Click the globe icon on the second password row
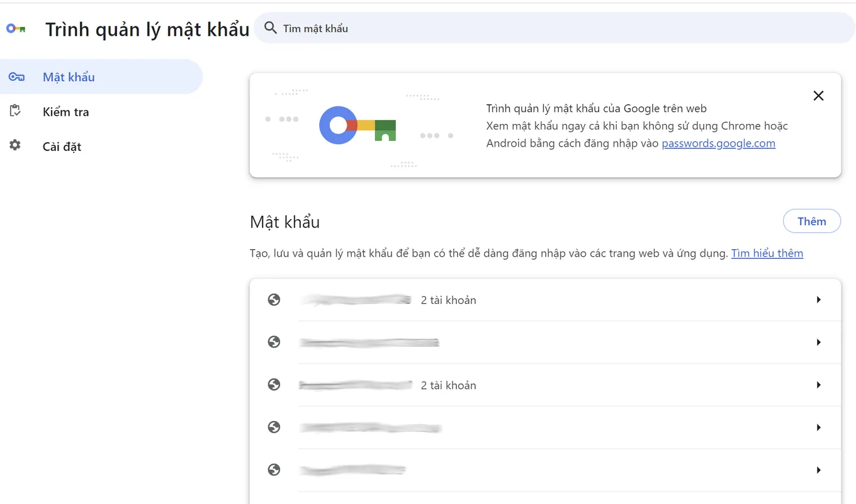 coord(274,342)
